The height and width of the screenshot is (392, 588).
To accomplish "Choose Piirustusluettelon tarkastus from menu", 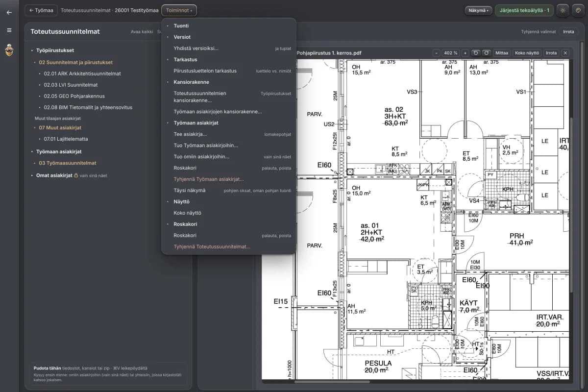I will click(x=229, y=71).
